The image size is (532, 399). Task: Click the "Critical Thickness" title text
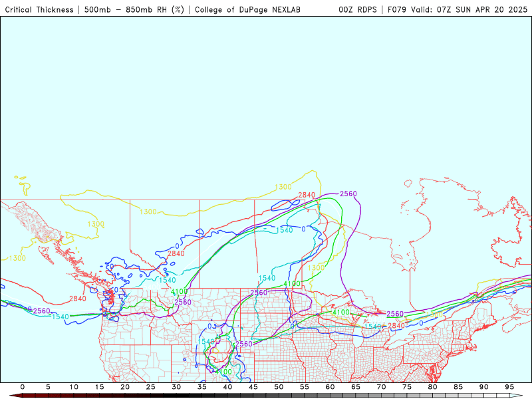click(39, 9)
